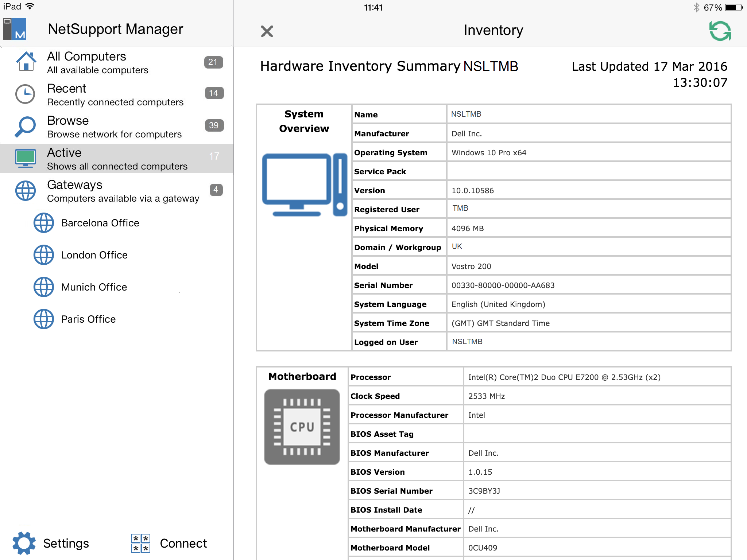Image resolution: width=747 pixels, height=560 pixels.
Task: Click the green refresh inventory icon
Action: (x=720, y=31)
